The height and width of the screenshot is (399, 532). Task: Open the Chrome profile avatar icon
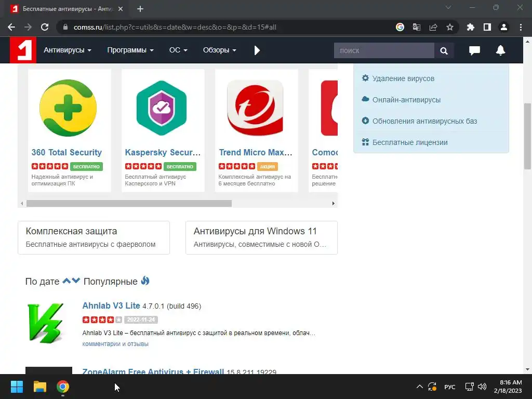coord(504,27)
